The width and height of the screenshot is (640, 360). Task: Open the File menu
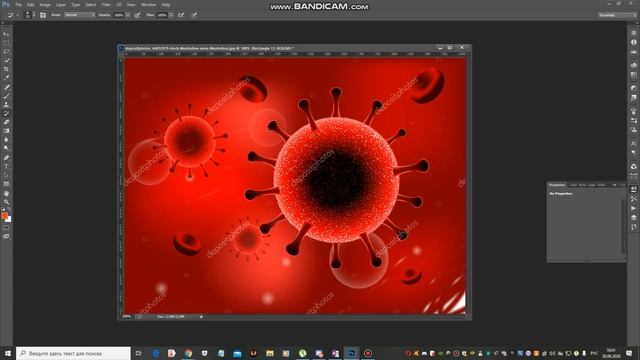pyautogui.click(x=18, y=4)
